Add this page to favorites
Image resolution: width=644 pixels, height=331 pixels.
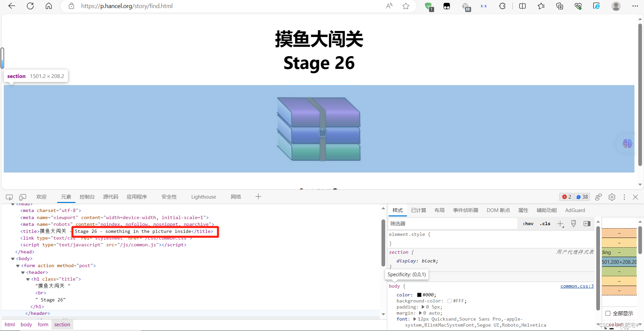(x=406, y=6)
